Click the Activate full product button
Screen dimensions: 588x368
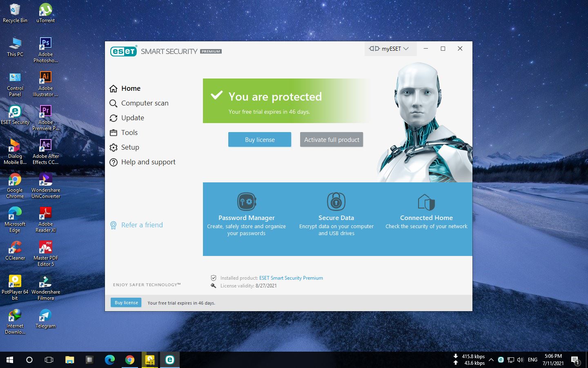pyautogui.click(x=332, y=139)
